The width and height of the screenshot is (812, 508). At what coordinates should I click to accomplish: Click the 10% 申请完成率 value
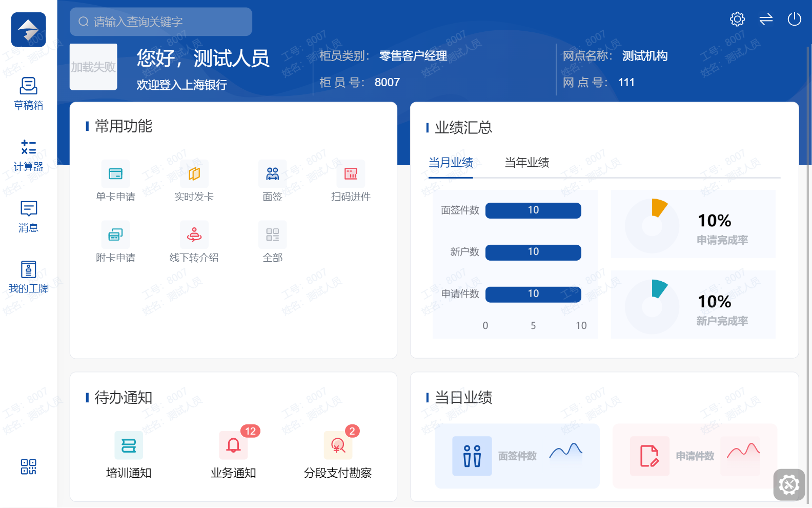click(x=715, y=221)
